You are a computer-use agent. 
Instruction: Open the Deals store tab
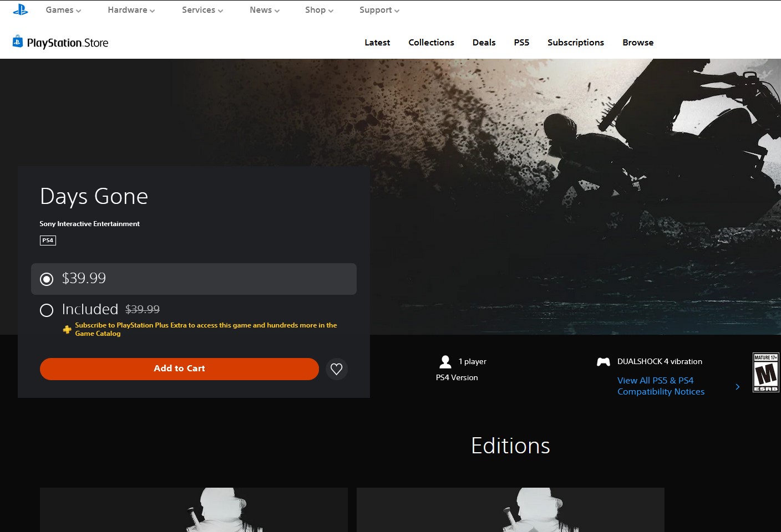484,43
